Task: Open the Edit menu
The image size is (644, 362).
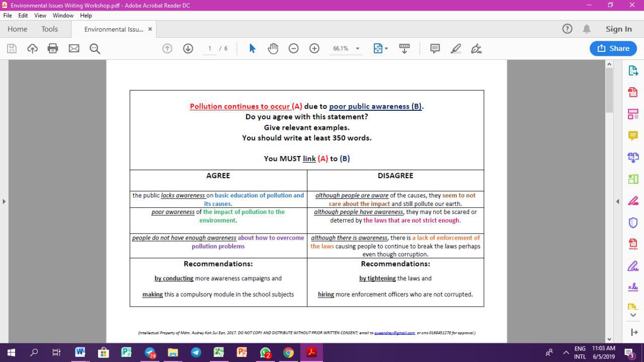Action: [x=23, y=16]
